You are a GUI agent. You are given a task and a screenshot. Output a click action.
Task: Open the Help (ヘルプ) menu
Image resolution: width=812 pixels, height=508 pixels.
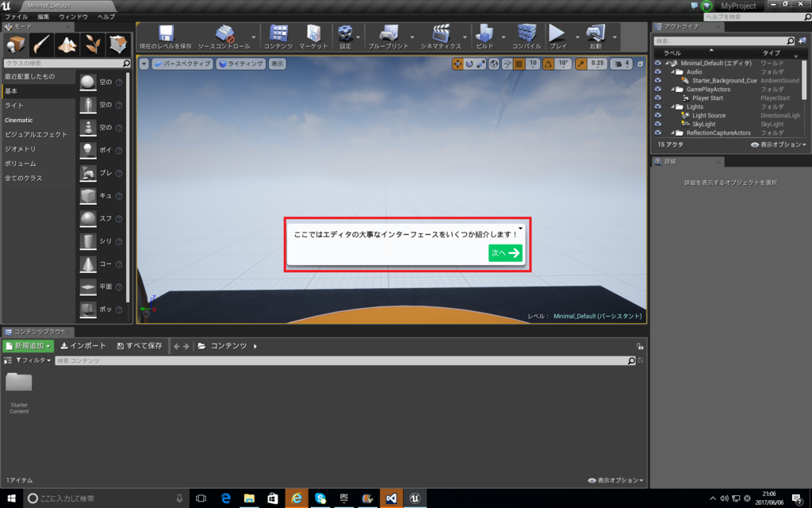106,17
